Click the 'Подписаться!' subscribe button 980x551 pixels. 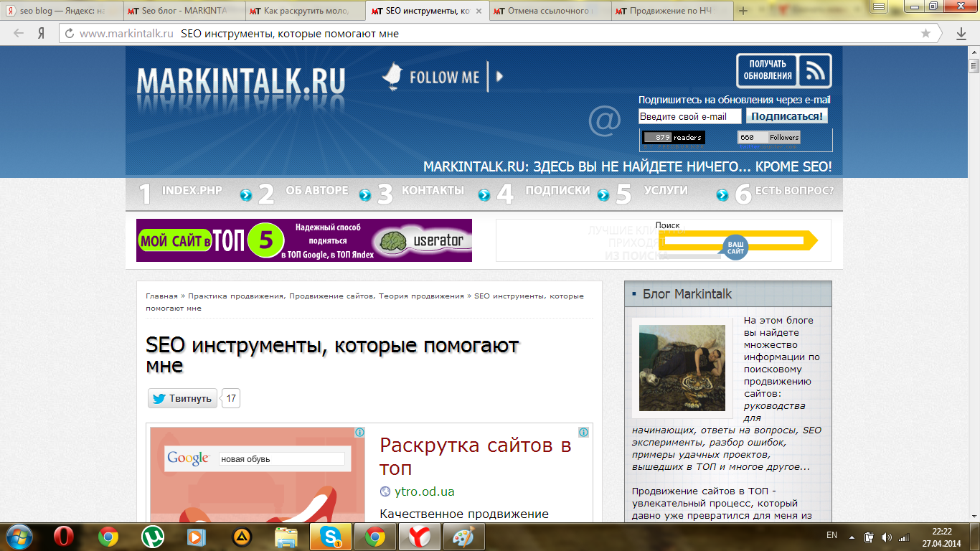coord(787,116)
